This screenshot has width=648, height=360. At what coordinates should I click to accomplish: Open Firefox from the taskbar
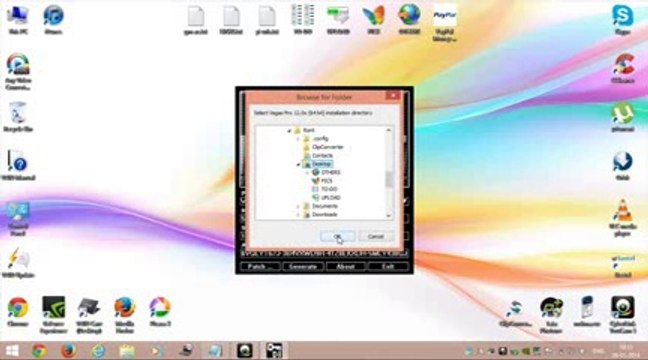tap(69, 351)
